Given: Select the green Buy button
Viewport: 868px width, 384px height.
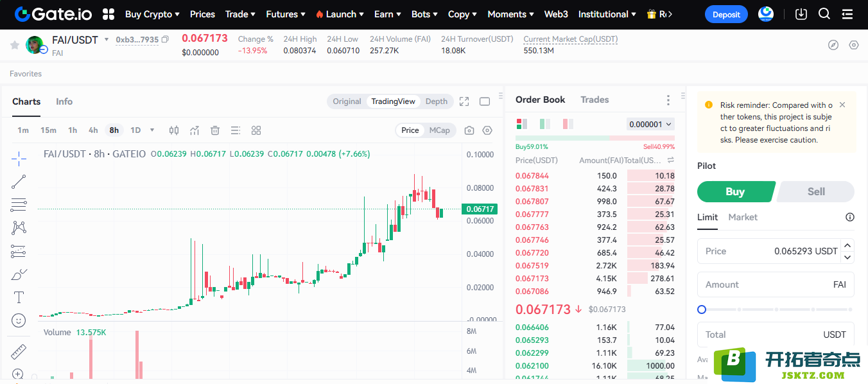Looking at the screenshot, I should pos(736,191).
